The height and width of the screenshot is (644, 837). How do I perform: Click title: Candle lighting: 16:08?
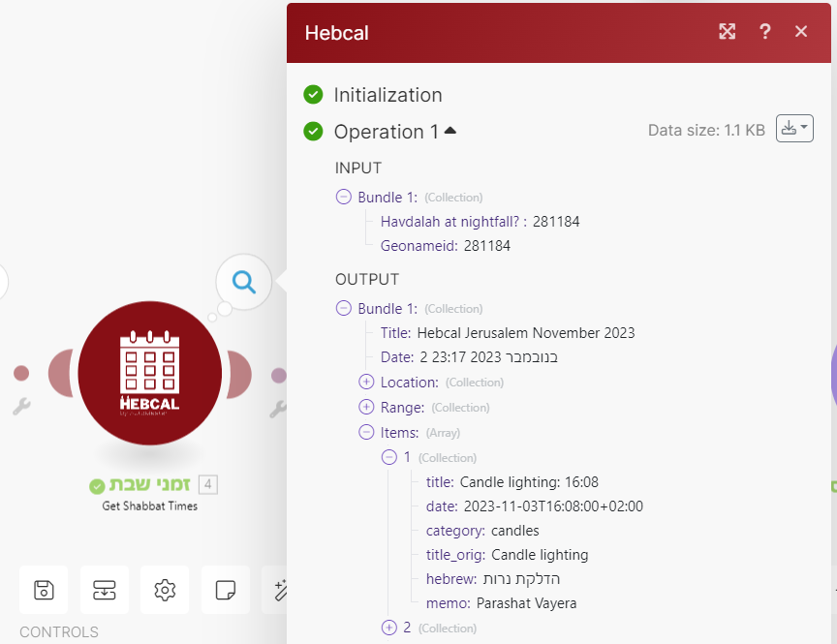(511, 482)
